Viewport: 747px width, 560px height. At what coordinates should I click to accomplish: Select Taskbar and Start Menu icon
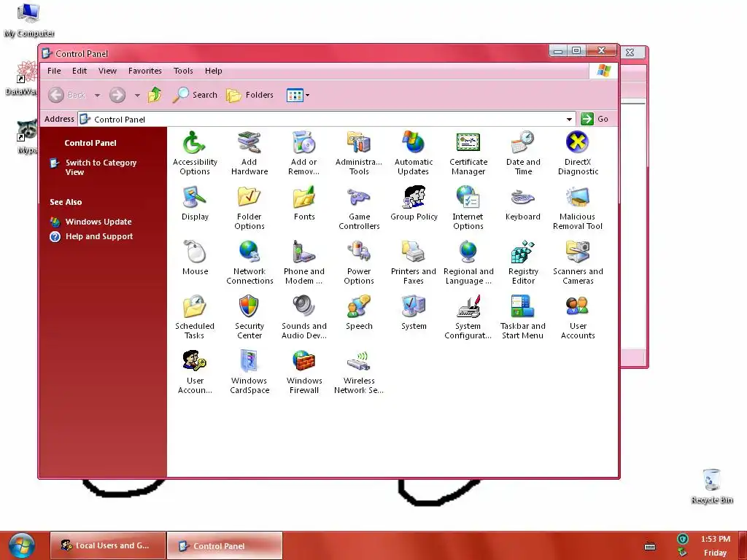click(522, 317)
